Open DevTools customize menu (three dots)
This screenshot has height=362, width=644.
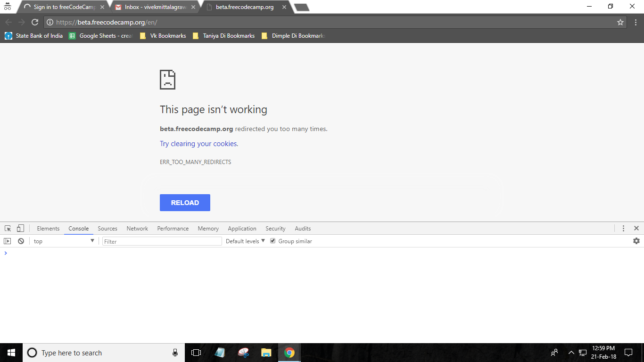(623, 228)
